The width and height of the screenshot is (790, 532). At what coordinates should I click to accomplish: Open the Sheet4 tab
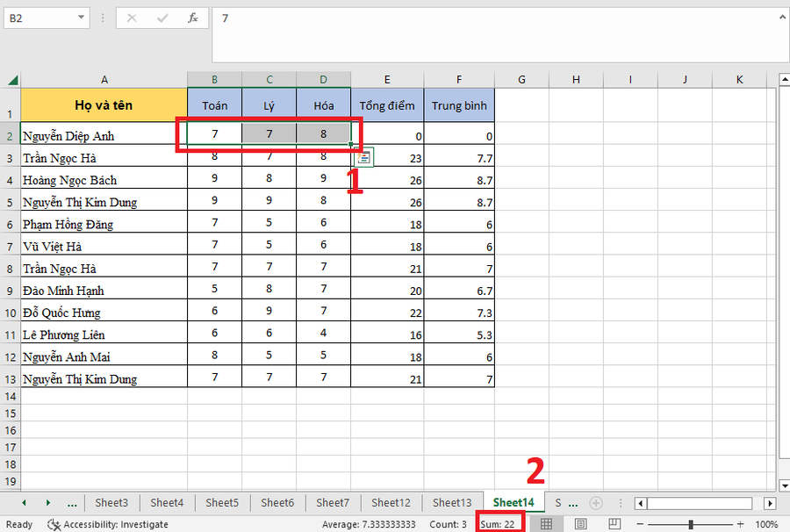[167, 503]
